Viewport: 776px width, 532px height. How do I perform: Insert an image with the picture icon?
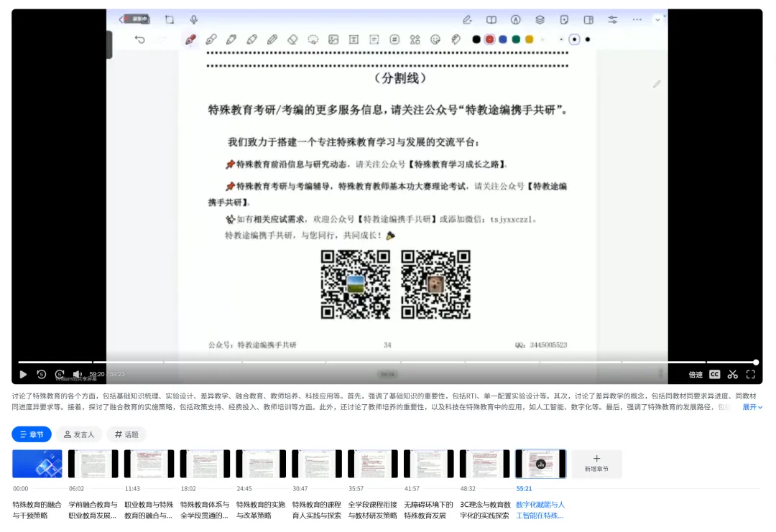point(333,39)
